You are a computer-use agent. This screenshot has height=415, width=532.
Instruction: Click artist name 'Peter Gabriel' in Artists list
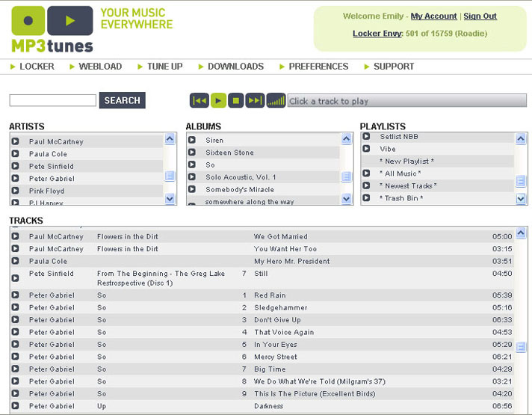pyautogui.click(x=52, y=178)
